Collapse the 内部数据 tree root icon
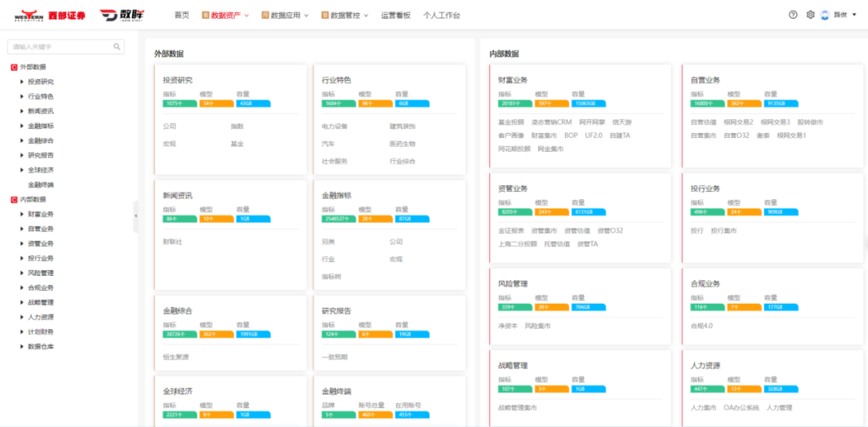This screenshot has width=868, height=427. [x=14, y=199]
